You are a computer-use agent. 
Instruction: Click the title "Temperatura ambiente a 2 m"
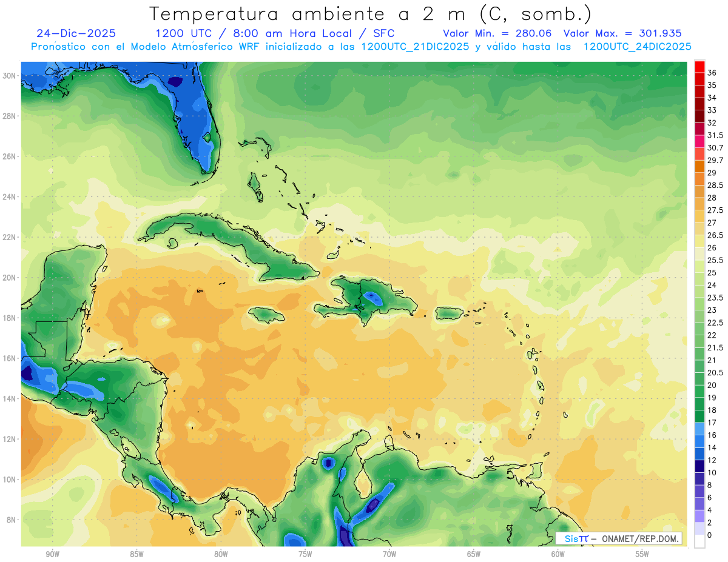(310, 13)
